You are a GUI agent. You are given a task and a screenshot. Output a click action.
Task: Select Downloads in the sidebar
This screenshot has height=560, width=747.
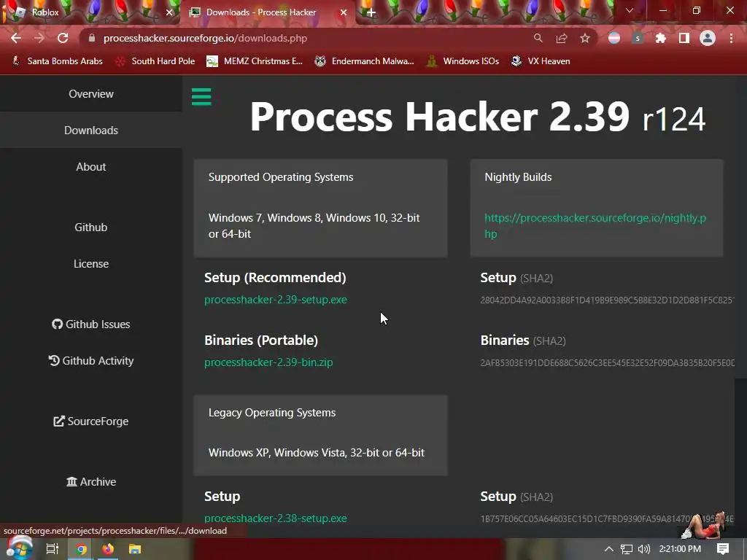(x=91, y=130)
